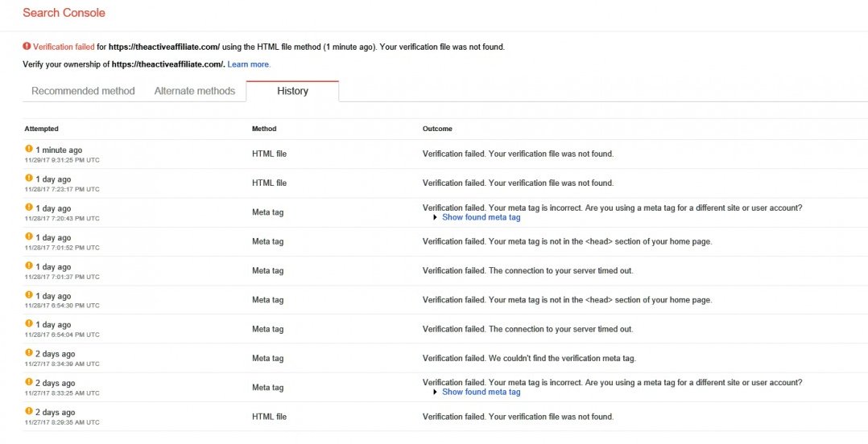
Task: Click the '1 minute ago' attempt text
Action: [60, 150]
